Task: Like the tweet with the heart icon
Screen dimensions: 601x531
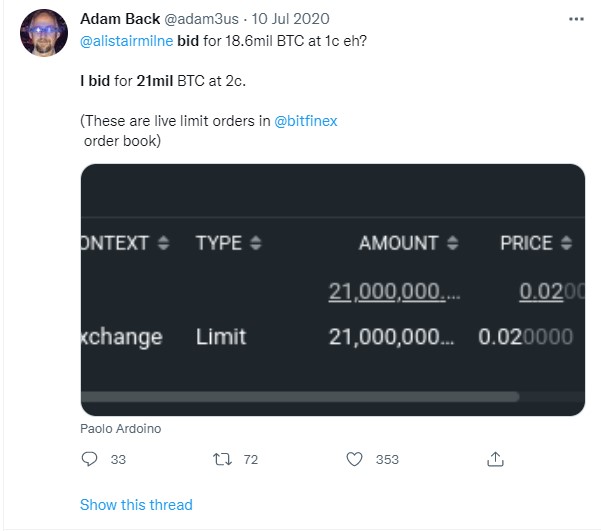Action: coord(354,459)
